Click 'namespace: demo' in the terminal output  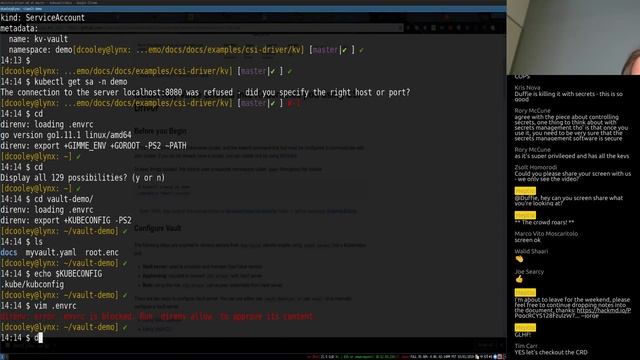(40, 50)
